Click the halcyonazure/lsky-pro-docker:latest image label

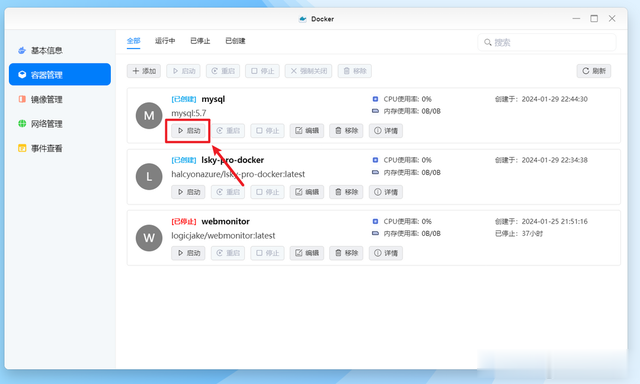238,174
